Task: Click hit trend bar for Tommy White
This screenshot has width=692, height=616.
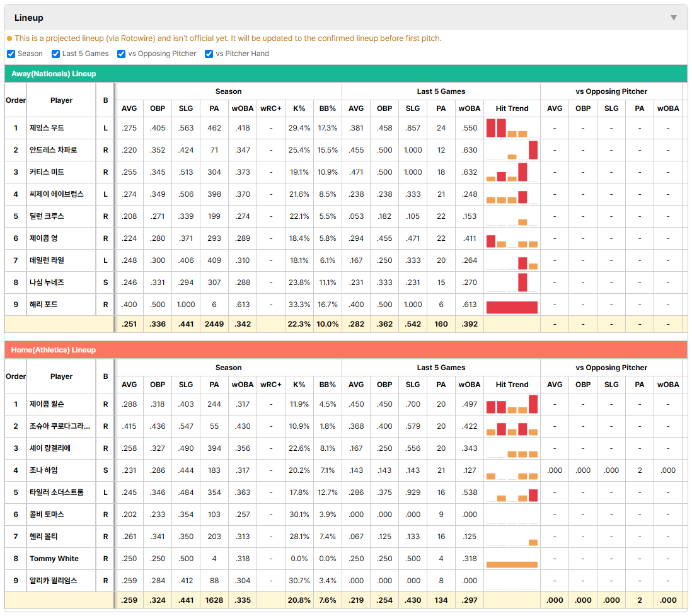Action: [512, 564]
